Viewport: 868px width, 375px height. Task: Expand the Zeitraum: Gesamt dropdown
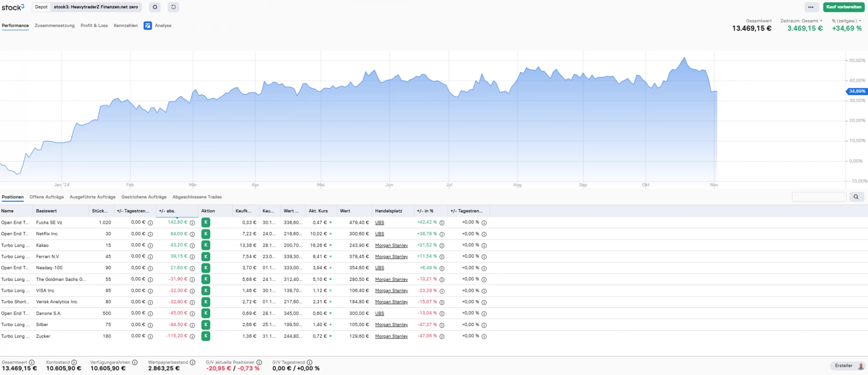[x=801, y=21]
